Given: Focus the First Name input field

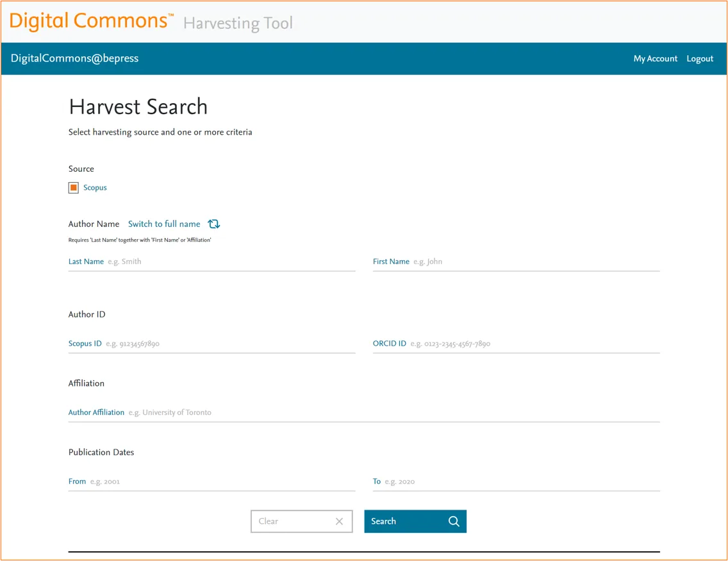Looking at the screenshot, I should [x=517, y=262].
